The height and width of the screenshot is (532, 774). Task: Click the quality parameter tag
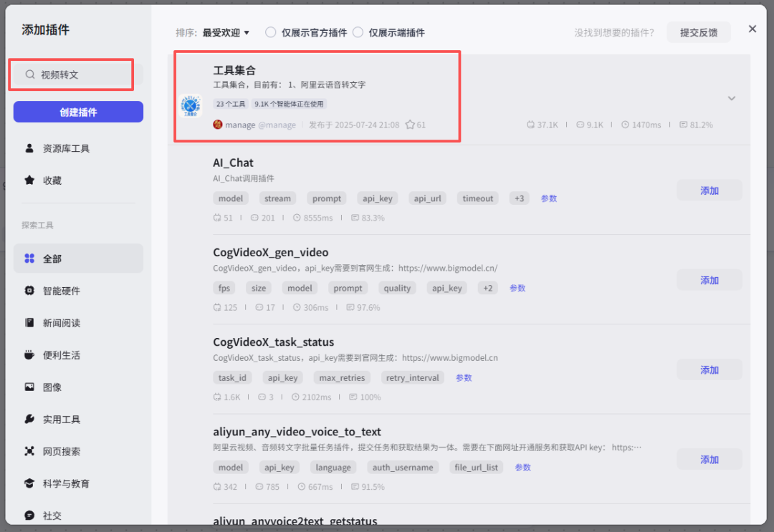pyautogui.click(x=397, y=288)
